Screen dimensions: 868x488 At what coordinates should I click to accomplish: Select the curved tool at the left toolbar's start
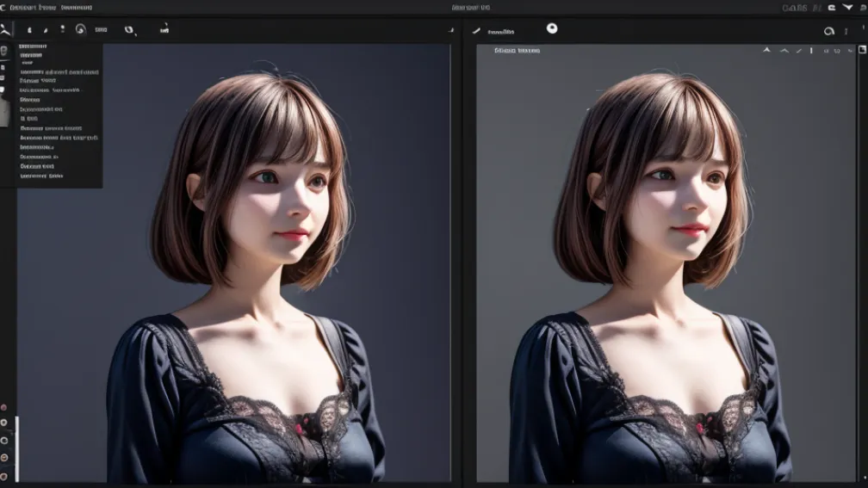tap(5, 29)
